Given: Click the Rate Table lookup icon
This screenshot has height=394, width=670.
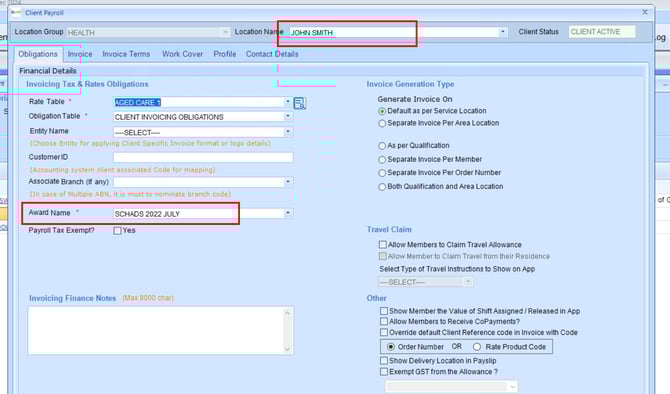Looking at the screenshot, I should tap(300, 103).
